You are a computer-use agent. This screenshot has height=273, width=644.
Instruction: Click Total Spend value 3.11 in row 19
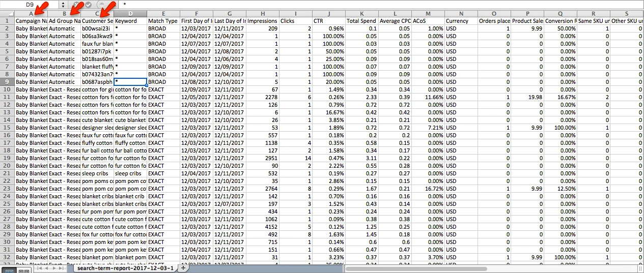362,158
